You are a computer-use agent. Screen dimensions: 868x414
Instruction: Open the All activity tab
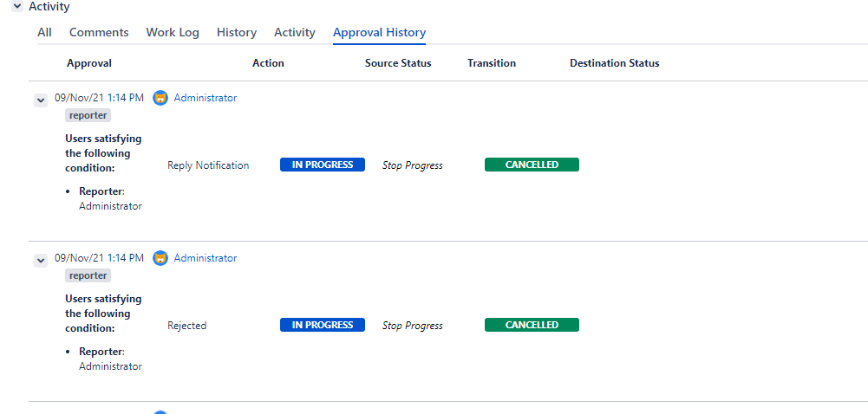click(x=44, y=32)
